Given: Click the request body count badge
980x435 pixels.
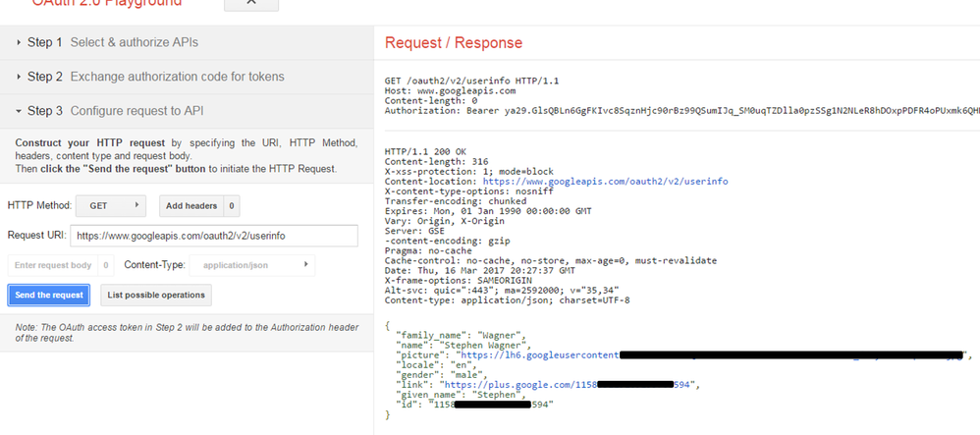Looking at the screenshot, I should click(106, 265).
